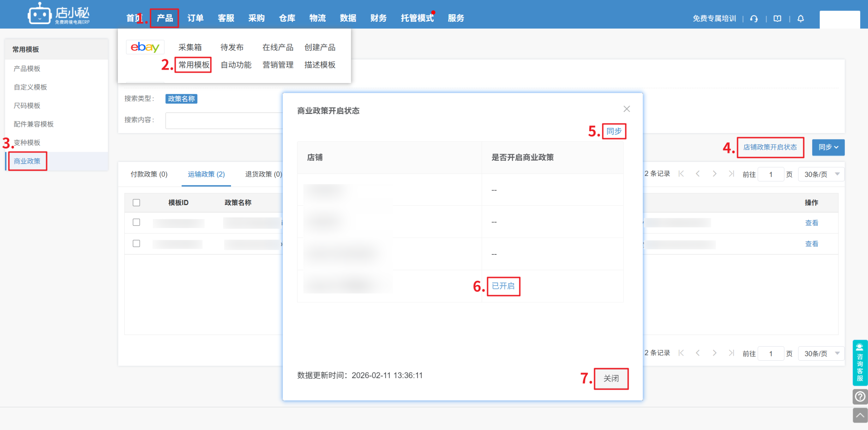
Task: Check the first policy row checkbox
Action: [136, 222]
